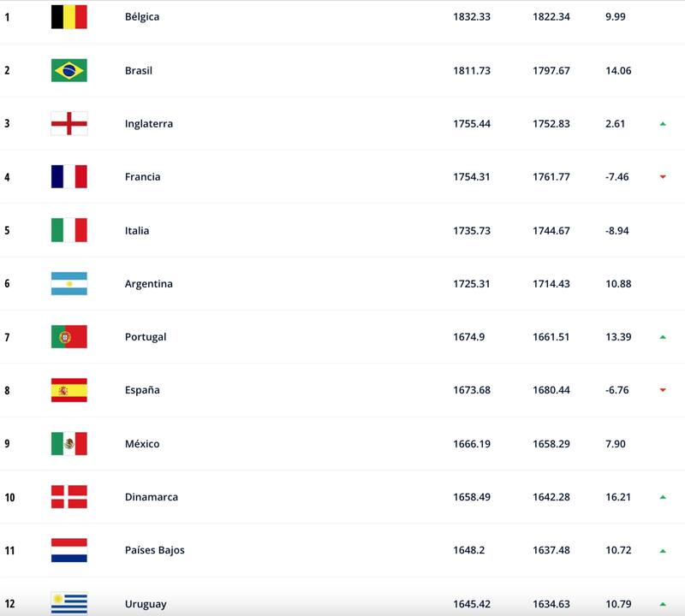The width and height of the screenshot is (685, 616).
Task: Open the Italia team link
Action: pos(137,230)
